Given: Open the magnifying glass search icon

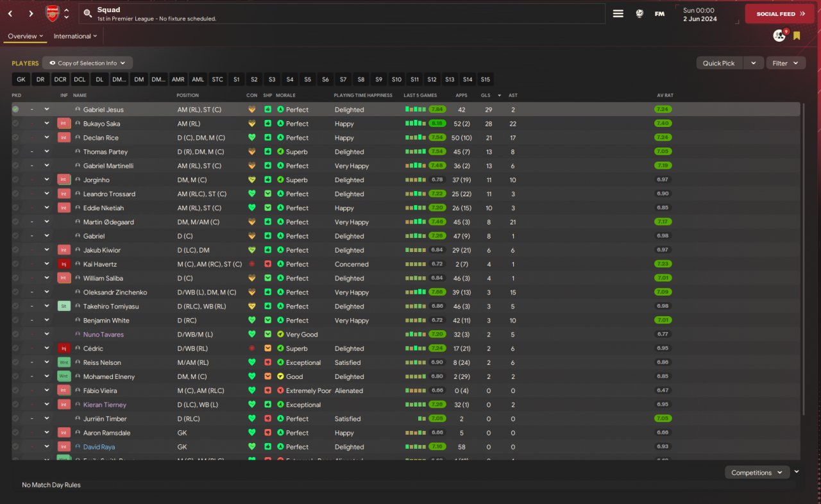Looking at the screenshot, I should tap(87, 13).
